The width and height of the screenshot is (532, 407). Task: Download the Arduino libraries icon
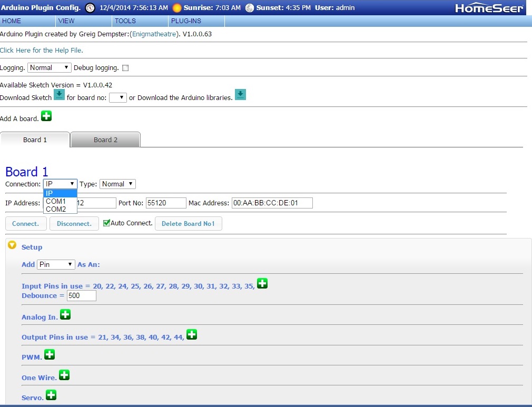(x=240, y=95)
